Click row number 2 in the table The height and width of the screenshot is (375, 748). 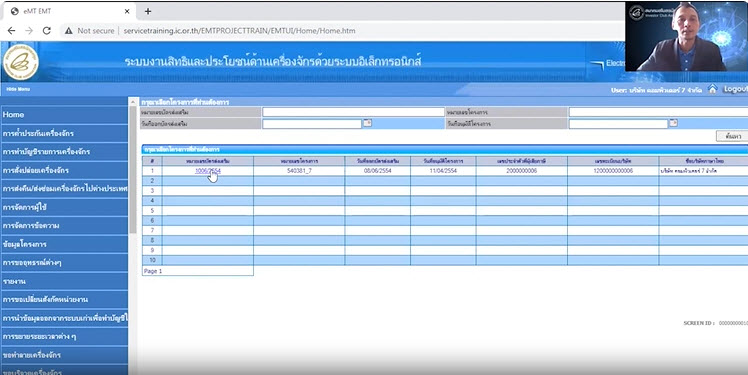pyautogui.click(x=152, y=181)
